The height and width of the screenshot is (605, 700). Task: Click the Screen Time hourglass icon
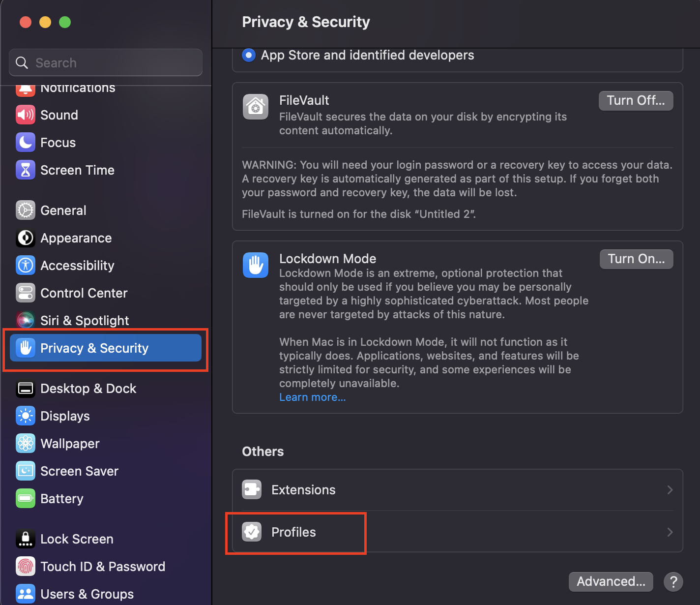[x=26, y=170]
